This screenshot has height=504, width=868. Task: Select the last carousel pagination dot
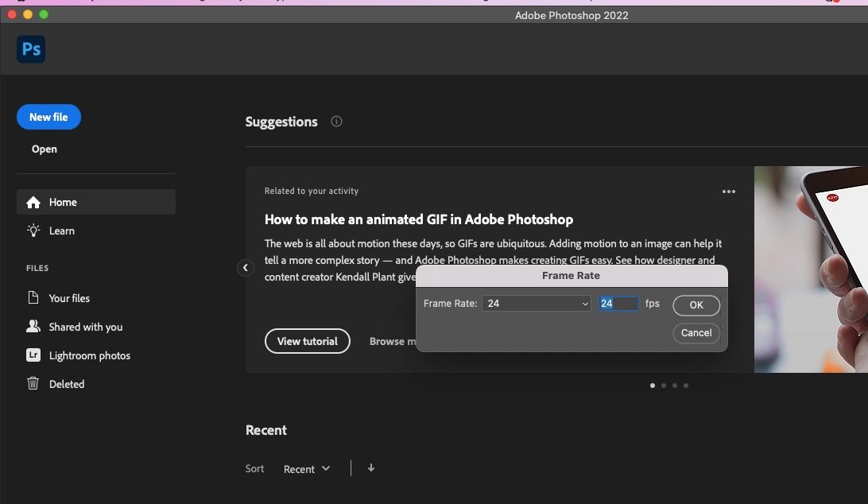point(686,386)
